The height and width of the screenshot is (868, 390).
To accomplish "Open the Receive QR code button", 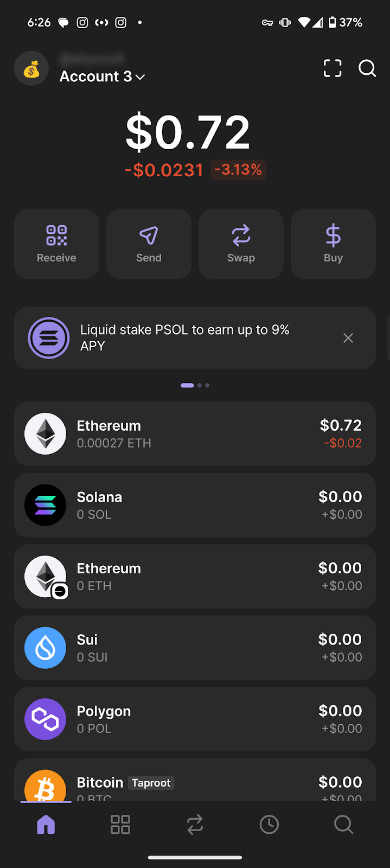I will 56,244.
